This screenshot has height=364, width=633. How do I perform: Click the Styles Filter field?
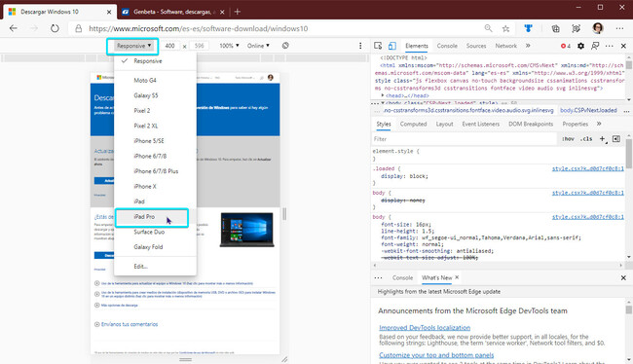tap(464, 139)
